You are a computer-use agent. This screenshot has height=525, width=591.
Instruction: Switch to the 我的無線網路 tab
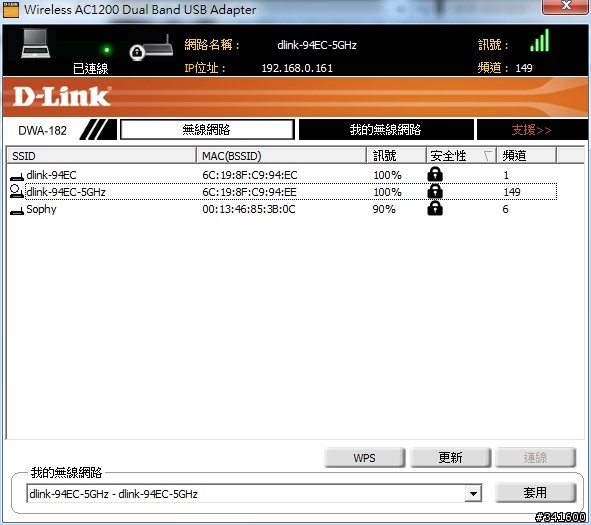[x=386, y=130]
